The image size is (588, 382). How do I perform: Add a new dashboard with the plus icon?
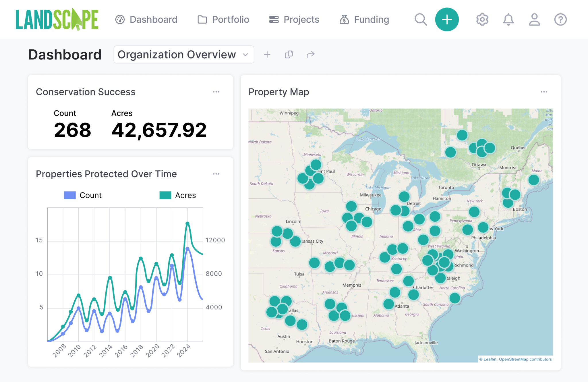[x=267, y=54]
